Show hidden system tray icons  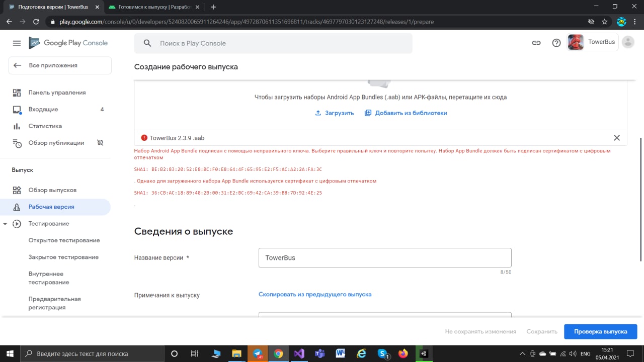[x=523, y=353]
